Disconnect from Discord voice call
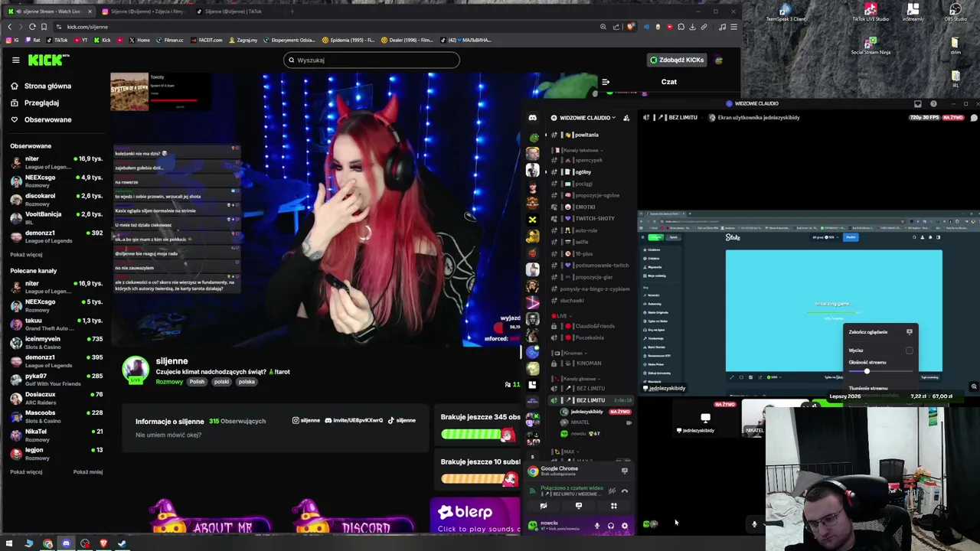This screenshot has width=980, height=551. [x=625, y=491]
